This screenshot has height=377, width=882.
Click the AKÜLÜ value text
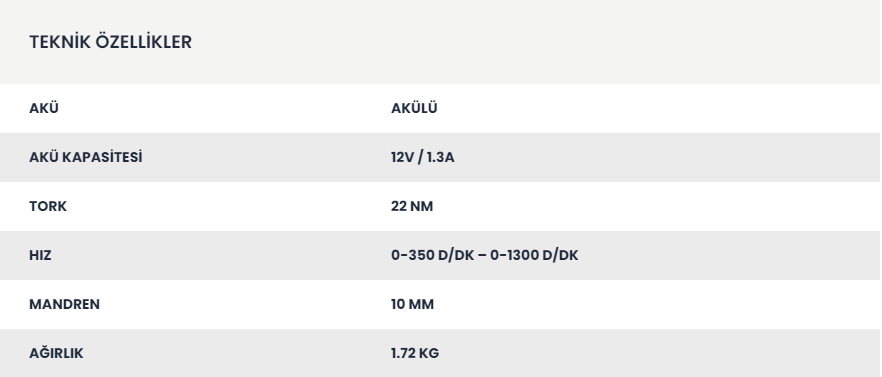click(414, 108)
